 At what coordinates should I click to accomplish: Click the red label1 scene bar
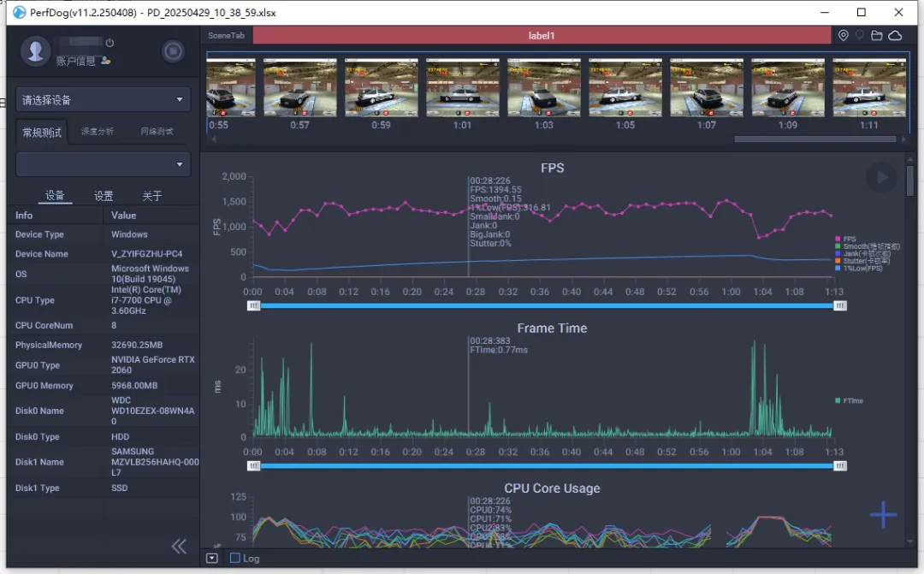pos(542,35)
